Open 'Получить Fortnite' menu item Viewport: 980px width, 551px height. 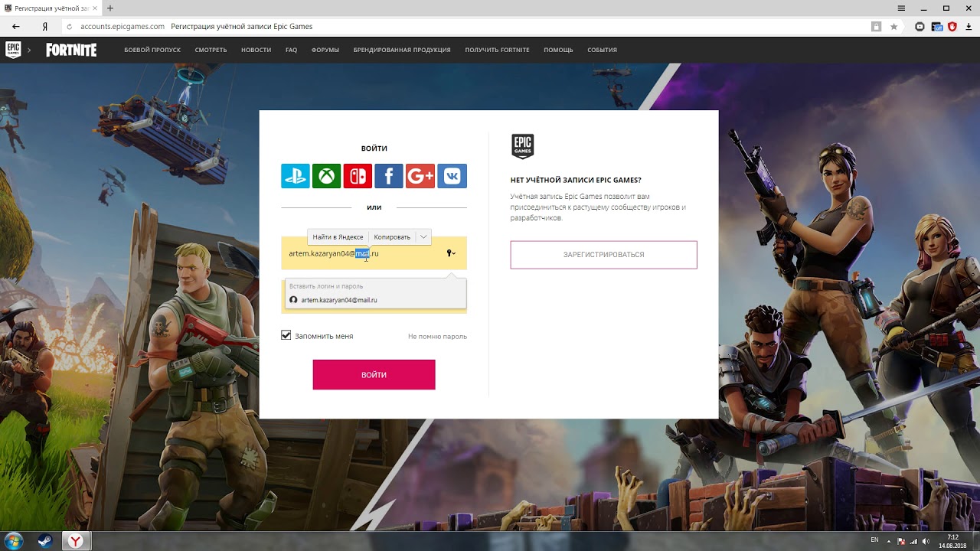pos(497,50)
